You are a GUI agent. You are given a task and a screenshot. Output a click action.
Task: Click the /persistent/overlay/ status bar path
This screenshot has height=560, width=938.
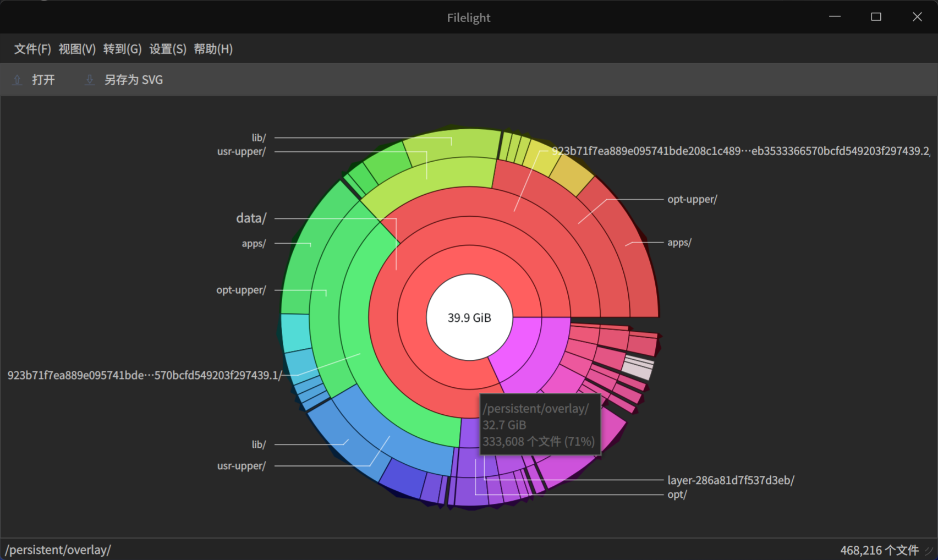[x=58, y=550]
